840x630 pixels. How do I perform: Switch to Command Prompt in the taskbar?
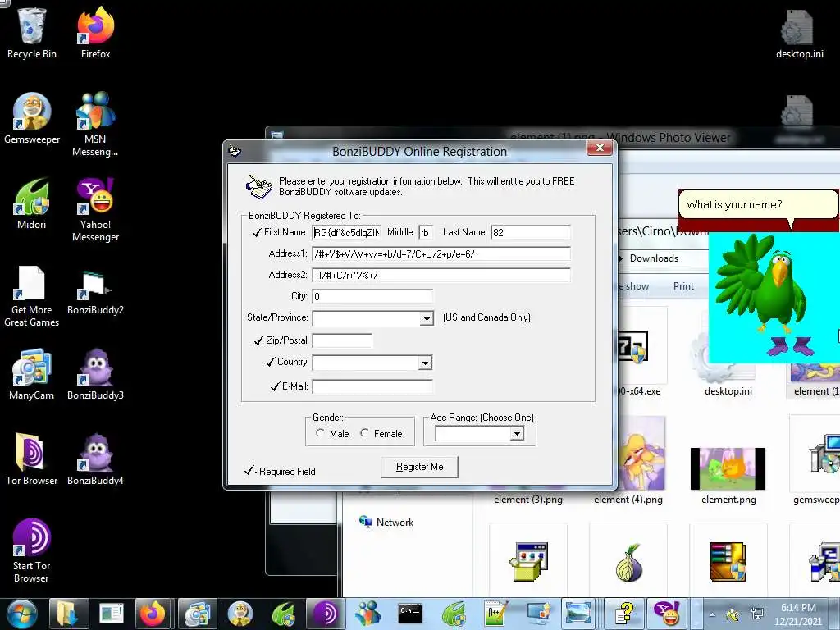pos(410,614)
